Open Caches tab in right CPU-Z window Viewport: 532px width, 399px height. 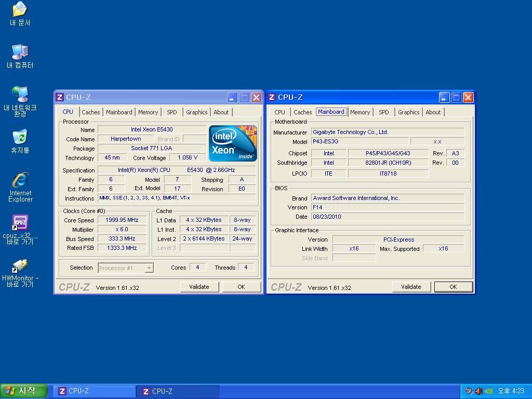point(303,112)
